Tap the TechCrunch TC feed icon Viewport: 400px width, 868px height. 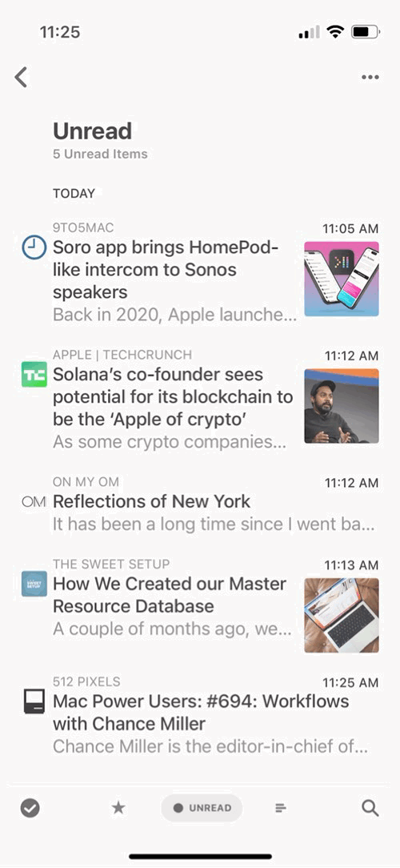tap(34, 374)
